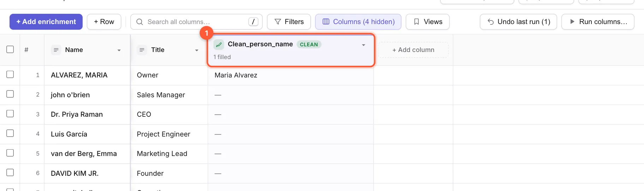Add a new row with + Row
The height and width of the screenshot is (191, 644).
(104, 22)
